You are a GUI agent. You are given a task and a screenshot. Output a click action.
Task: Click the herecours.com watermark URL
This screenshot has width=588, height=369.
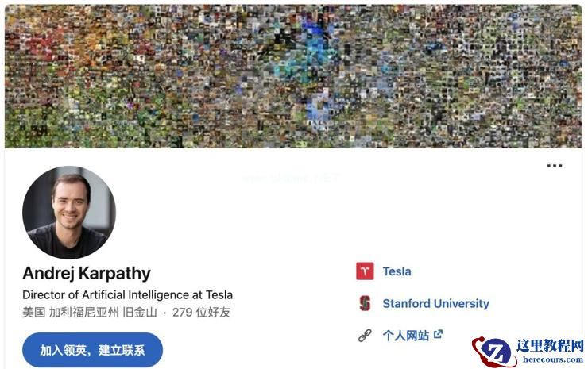point(553,359)
